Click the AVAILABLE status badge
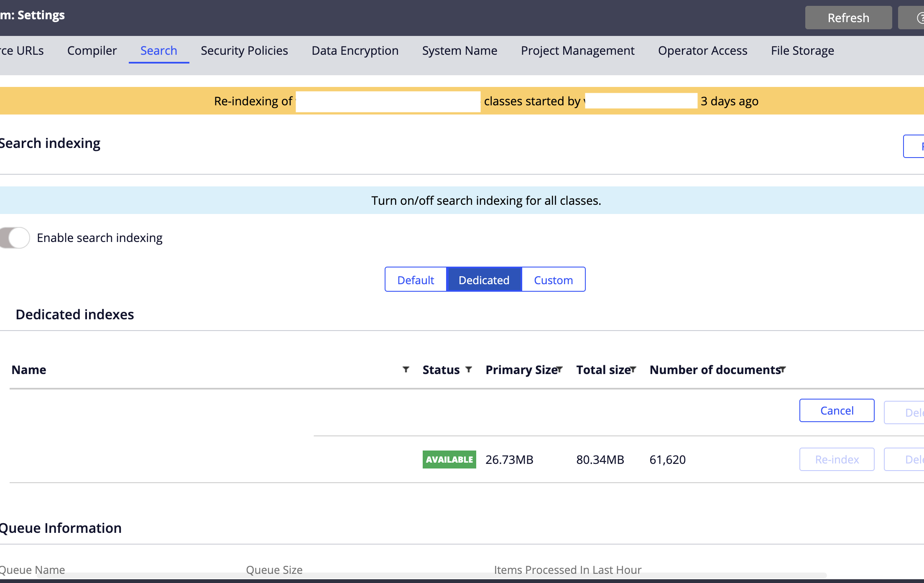This screenshot has width=924, height=583. [449, 459]
